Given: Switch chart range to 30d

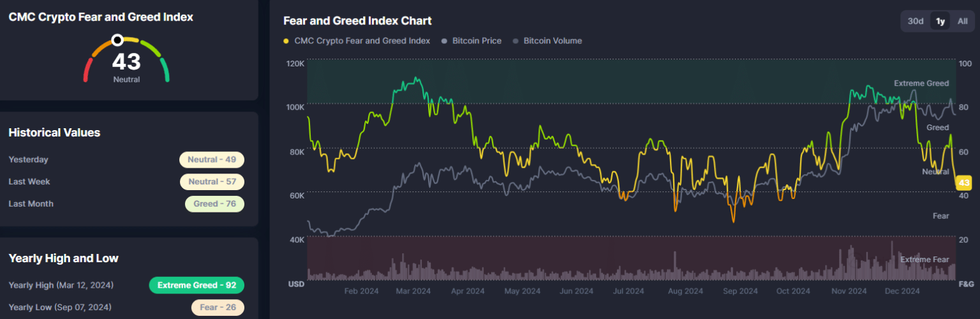Looking at the screenshot, I should 916,21.
